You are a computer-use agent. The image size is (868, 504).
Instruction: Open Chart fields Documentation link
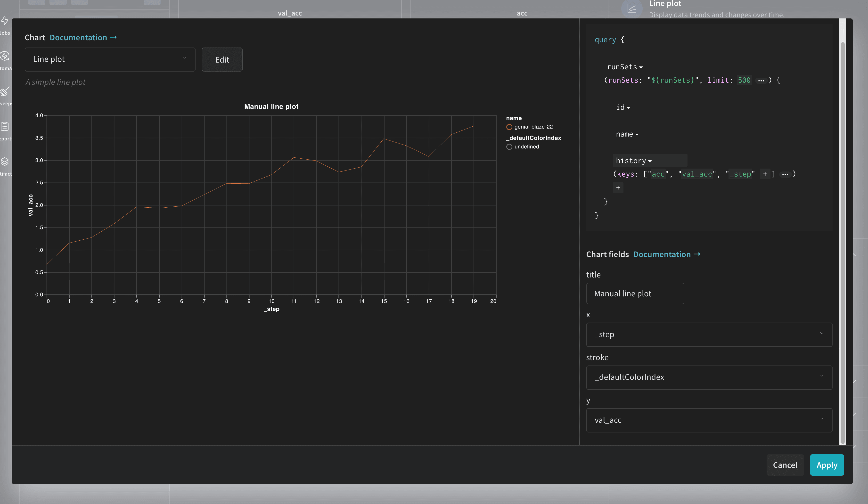(x=666, y=254)
